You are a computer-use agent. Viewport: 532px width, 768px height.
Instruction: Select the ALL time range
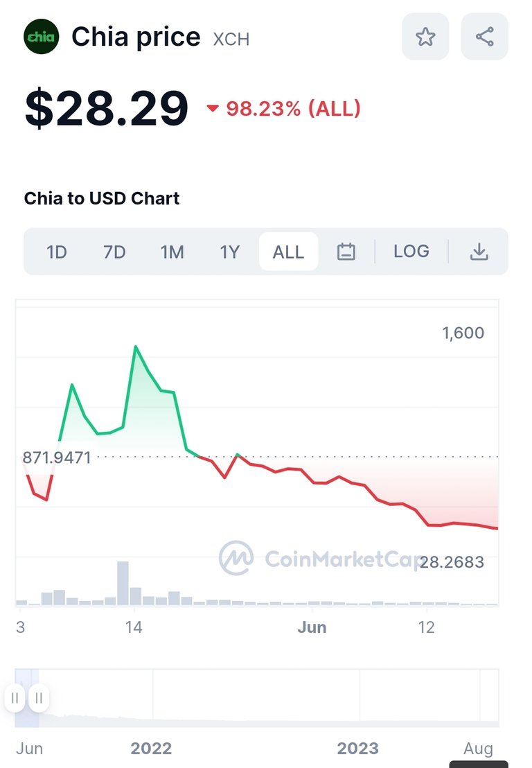tap(288, 252)
